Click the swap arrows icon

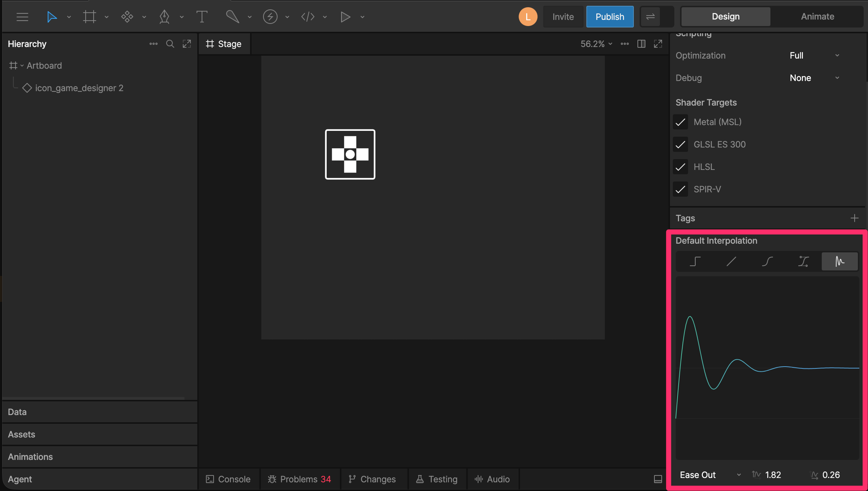pyautogui.click(x=650, y=17)
